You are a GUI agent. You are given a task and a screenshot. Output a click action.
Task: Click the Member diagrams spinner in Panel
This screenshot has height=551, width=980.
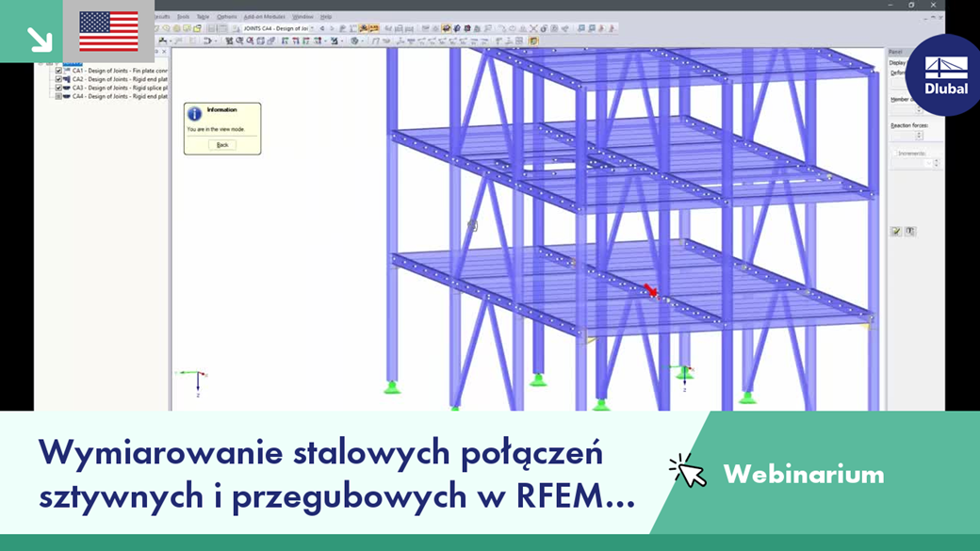click(919, 109)
